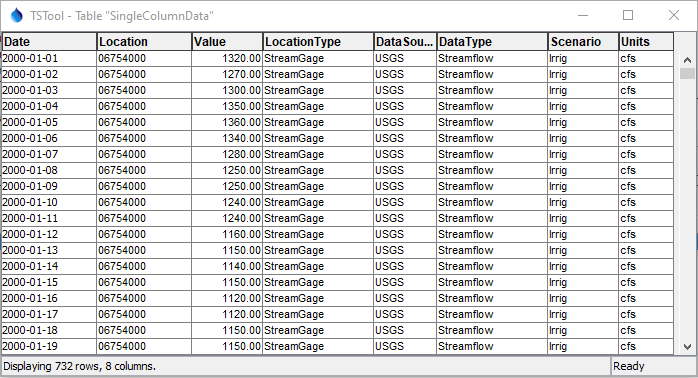Click cfs in the 2000-01-14 row
The height and width of the screenshot is (378, 698).
[646, 267]
